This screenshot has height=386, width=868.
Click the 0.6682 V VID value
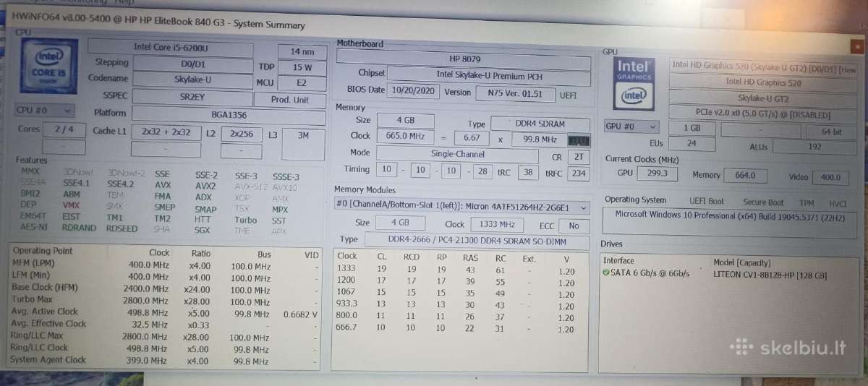pos(300,314)
